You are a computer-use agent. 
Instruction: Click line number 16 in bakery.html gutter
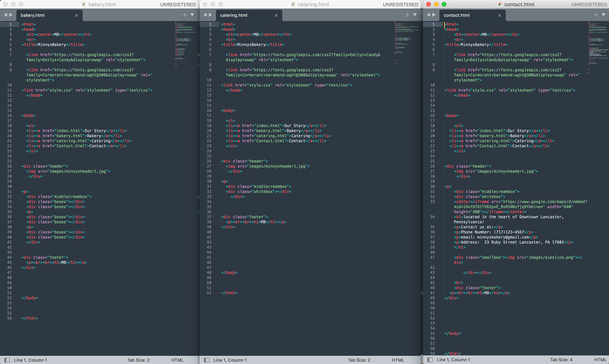10,115
